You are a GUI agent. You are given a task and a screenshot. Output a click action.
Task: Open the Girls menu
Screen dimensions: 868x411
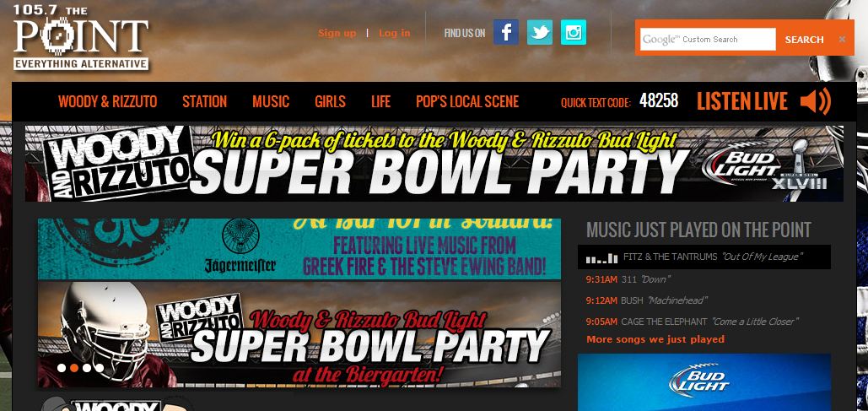[x=330, y=102]
